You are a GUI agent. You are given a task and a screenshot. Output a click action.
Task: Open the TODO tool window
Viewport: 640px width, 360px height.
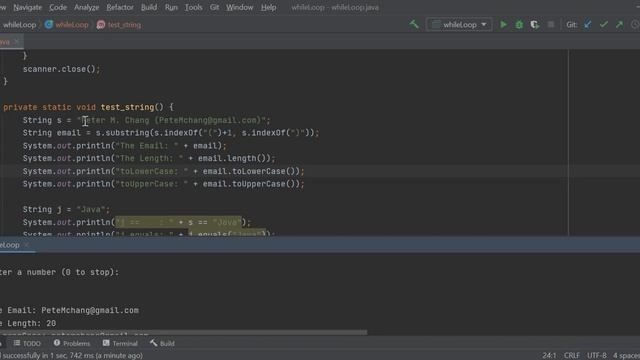coord(27,343)
